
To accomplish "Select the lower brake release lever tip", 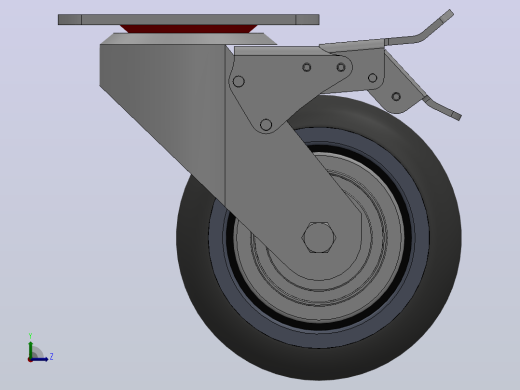I will tap(456, 115).
